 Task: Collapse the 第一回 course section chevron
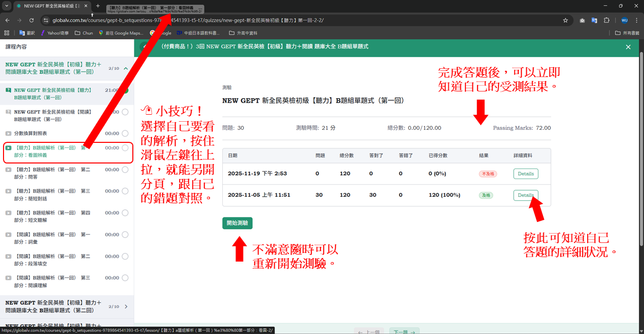[126, 68]
